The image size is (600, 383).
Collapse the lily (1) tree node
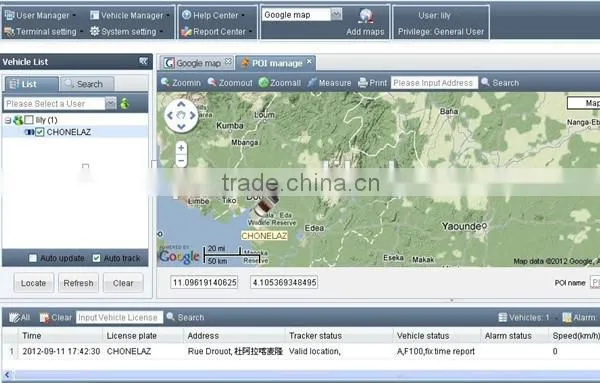pos(8,120)
